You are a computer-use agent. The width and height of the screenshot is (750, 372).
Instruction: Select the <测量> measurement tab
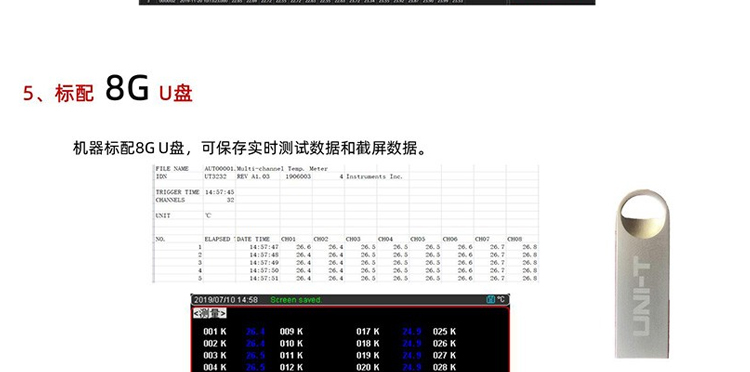tap(209, 313)
